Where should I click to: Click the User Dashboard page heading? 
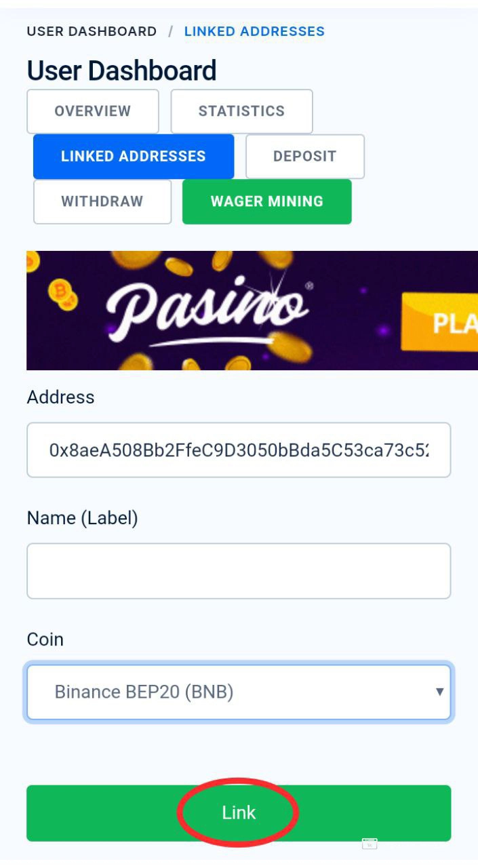(x=122, y=71)
